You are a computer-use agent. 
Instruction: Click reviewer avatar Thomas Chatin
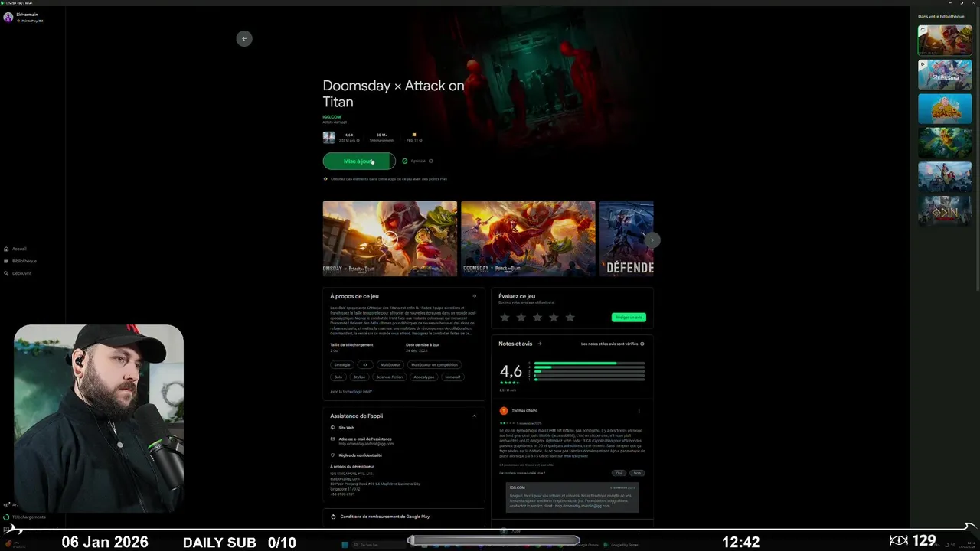[504, 411]
